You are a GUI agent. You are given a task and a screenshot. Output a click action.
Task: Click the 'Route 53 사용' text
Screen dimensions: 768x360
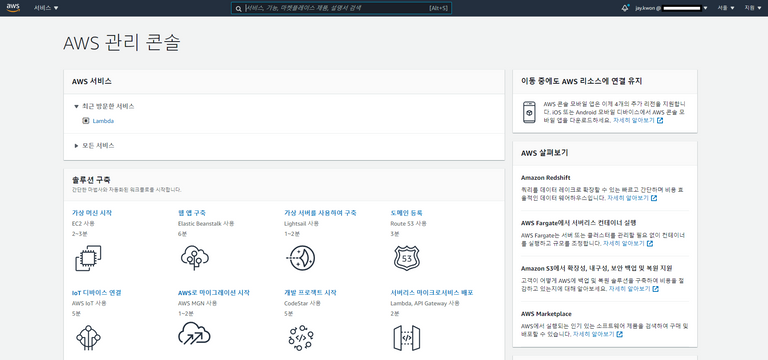(408, 223)
